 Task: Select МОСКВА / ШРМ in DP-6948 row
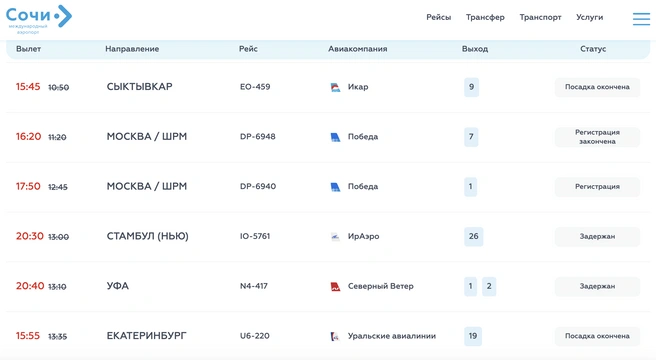pos(146,136)
